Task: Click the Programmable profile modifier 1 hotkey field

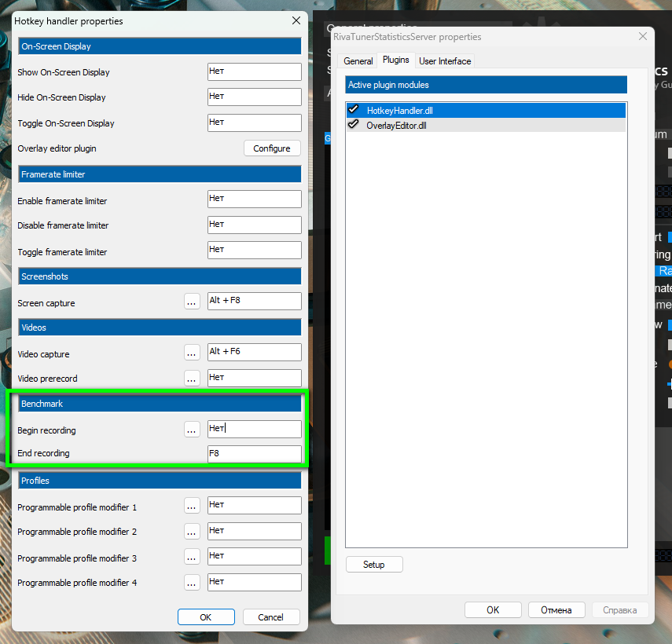Action: tap(254, 505)
